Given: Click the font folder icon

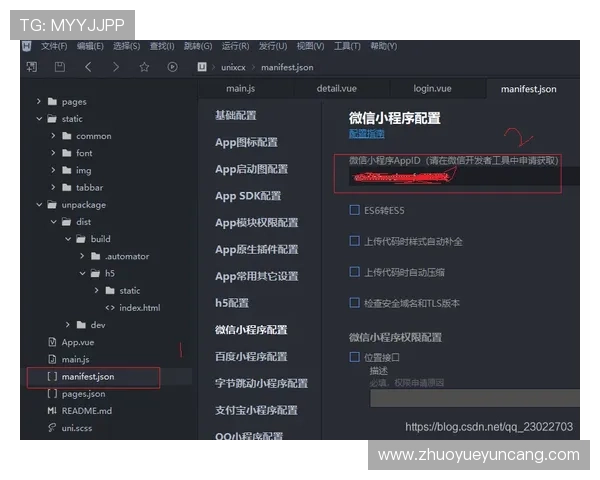Looking at the screenshot, I should [67, 153].
